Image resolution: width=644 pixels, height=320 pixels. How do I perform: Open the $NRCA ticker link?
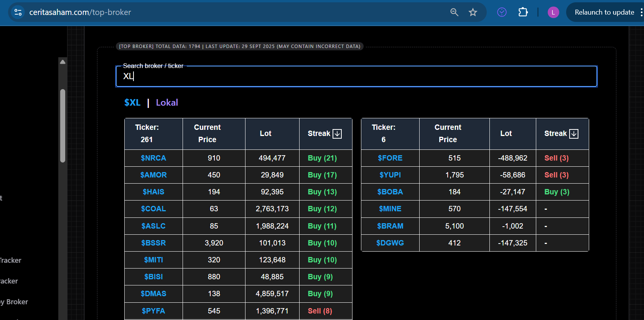[153, 158]
